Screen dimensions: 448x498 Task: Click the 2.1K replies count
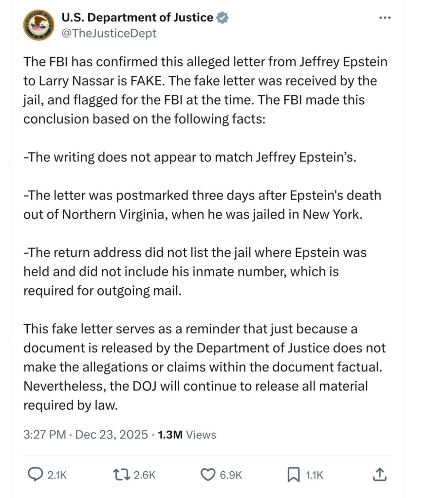[56, 475]
